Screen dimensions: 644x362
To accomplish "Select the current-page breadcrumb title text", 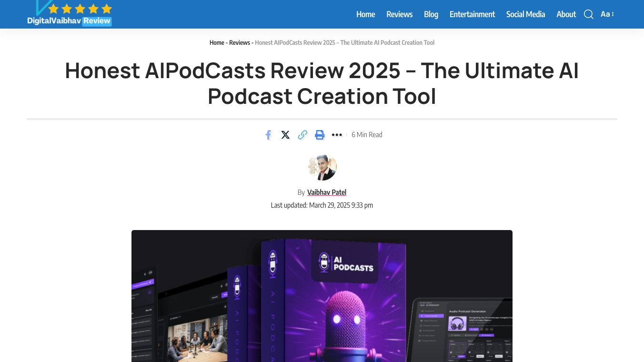I will [345, 42].
